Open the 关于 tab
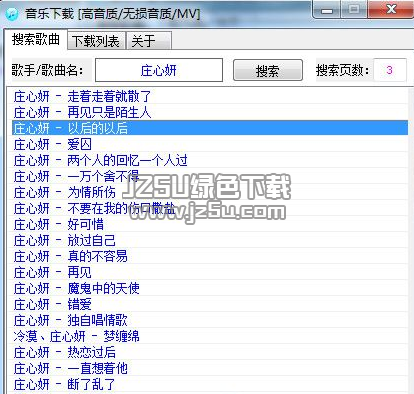The image size is (414, 394). click(x=149, y=41)
